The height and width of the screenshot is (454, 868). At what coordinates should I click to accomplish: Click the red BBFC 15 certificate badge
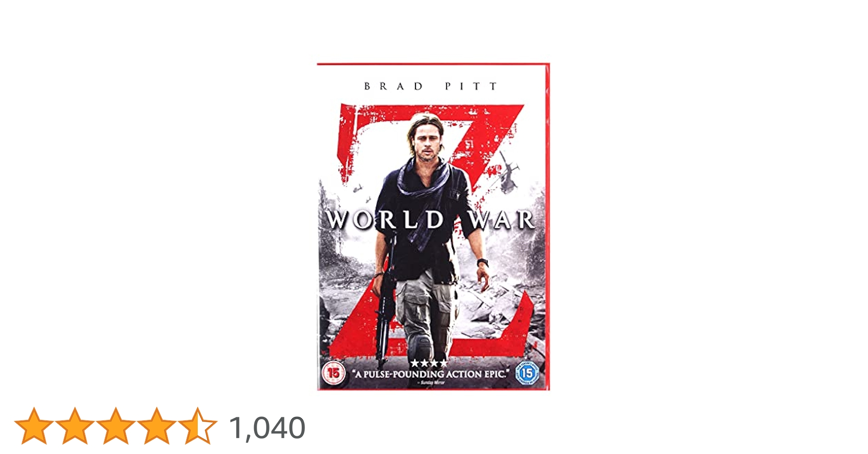pos(334,373)
